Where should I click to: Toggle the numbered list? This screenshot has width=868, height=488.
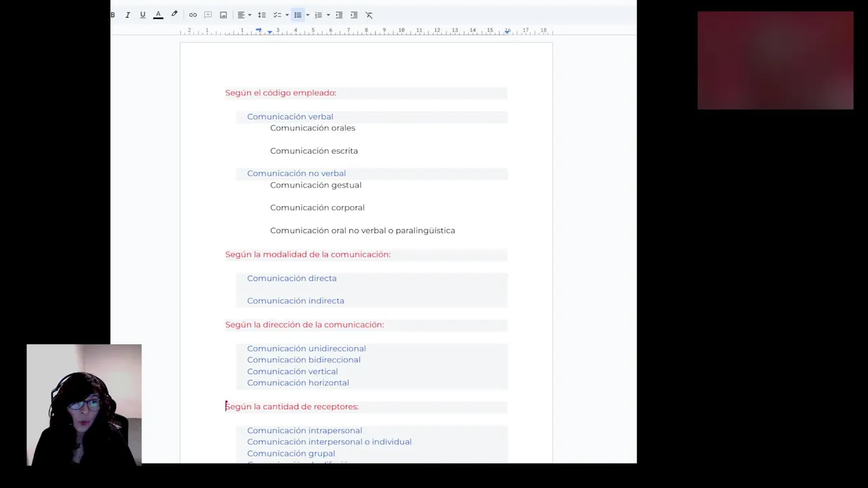[x=318, y=15]
